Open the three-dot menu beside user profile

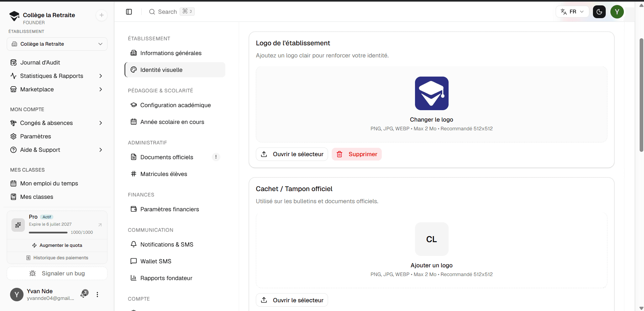tap(97, 295)
